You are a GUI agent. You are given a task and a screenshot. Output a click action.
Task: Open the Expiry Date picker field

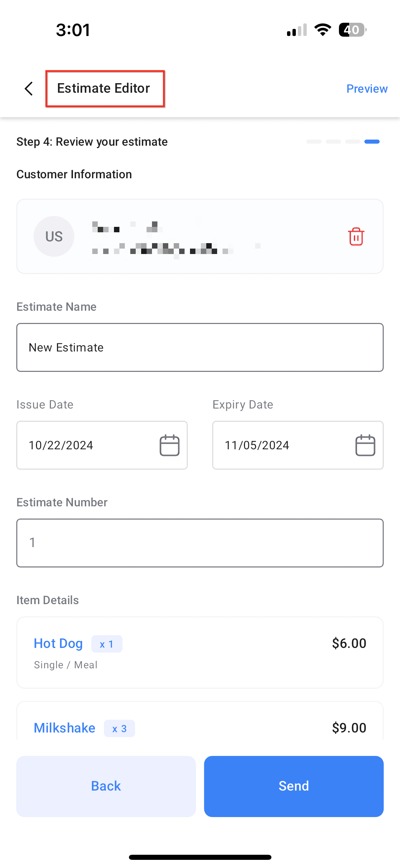point(298,445)
